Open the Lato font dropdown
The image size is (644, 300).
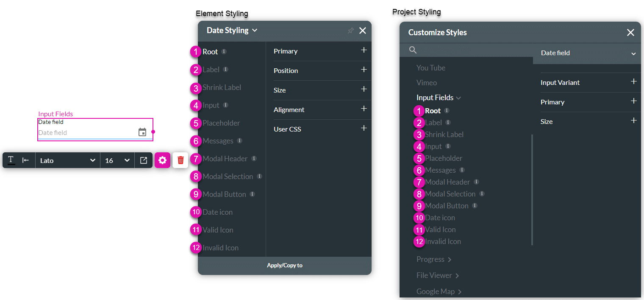68,160
